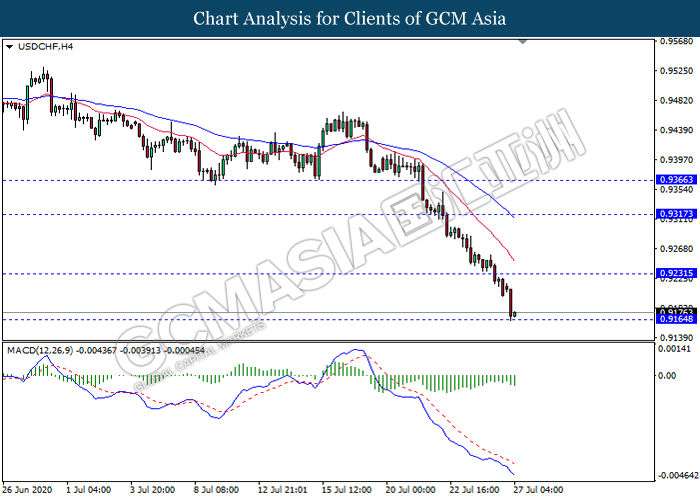Screen dimensions: 700x500
Task: Click the 0.94820 price axis value
Action: [677, 101]
